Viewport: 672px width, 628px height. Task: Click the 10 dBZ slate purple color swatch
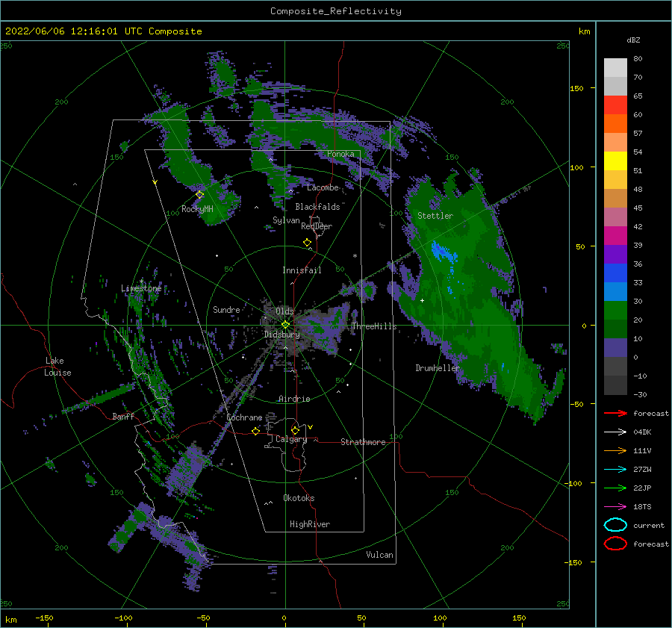pos(615,348)
